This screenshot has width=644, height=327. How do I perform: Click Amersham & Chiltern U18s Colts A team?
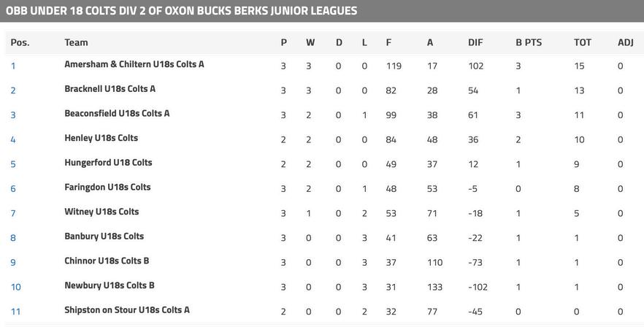point(134,64)
